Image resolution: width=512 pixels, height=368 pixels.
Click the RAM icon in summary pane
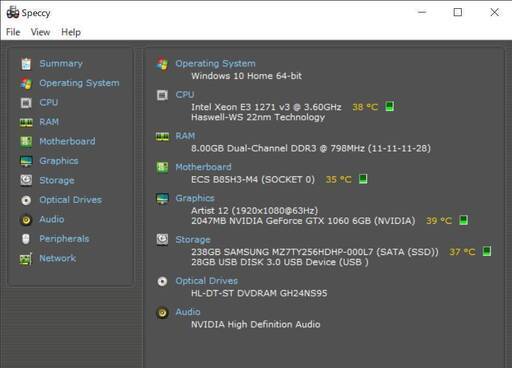click(x=162, y=136)
